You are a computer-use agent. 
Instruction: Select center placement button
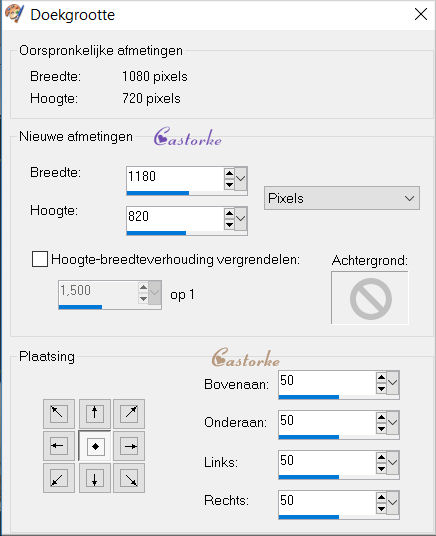95,446
